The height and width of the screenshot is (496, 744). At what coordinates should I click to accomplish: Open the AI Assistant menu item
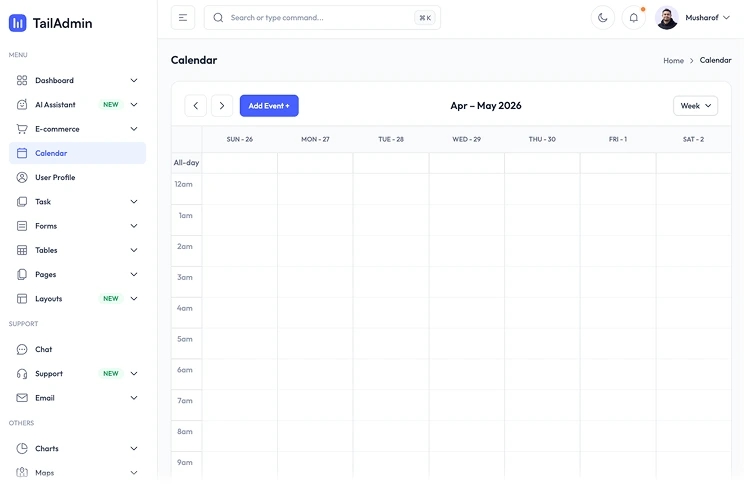click(x=77, y=104)
